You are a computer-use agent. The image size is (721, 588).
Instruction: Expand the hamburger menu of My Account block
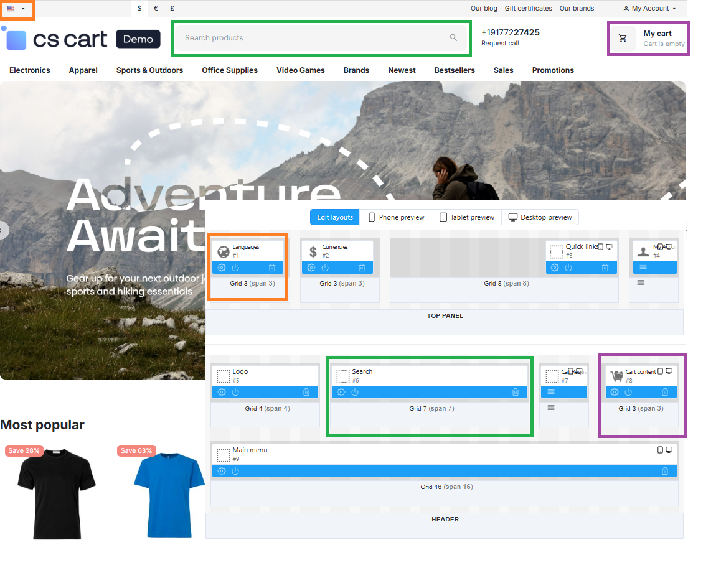coord(643,266)
